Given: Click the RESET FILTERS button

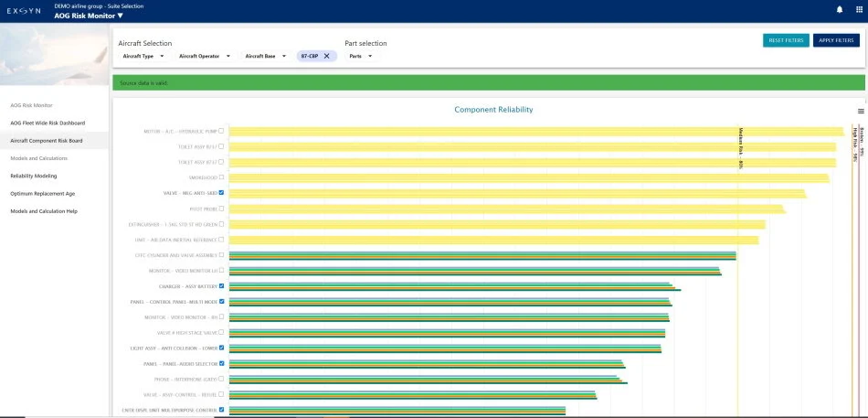Looking at the screenshot, I should point(786,40).
